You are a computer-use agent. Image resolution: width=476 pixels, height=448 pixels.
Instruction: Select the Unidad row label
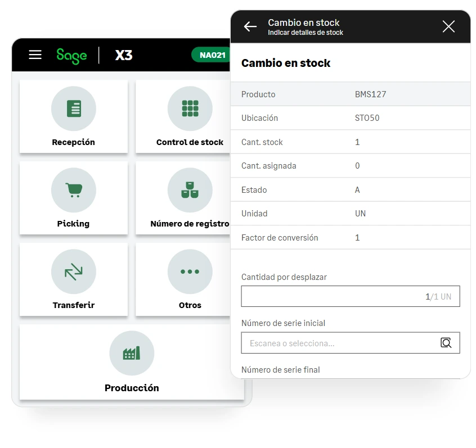click(x=254, y=214)
